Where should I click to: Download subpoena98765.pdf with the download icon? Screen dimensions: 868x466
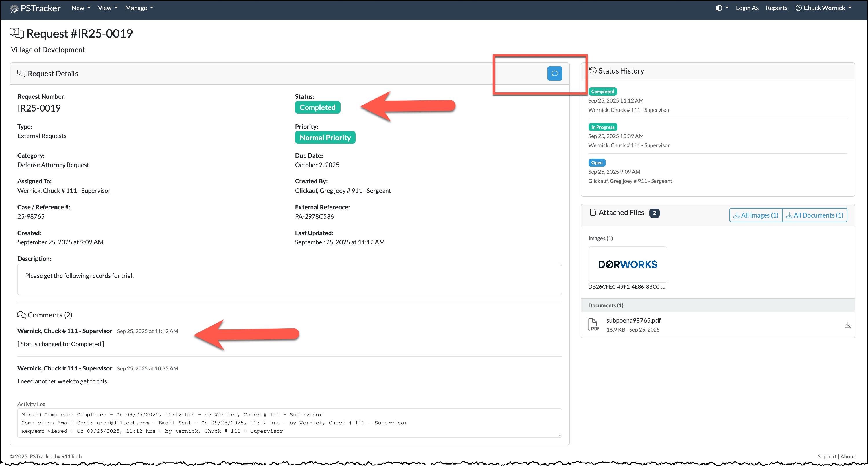coord(848,325)
